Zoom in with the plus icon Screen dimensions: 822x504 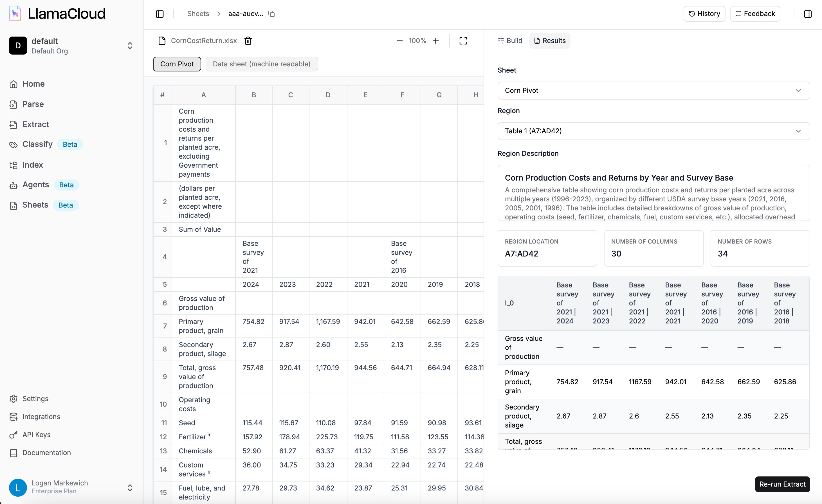click(x=436, y=41)
